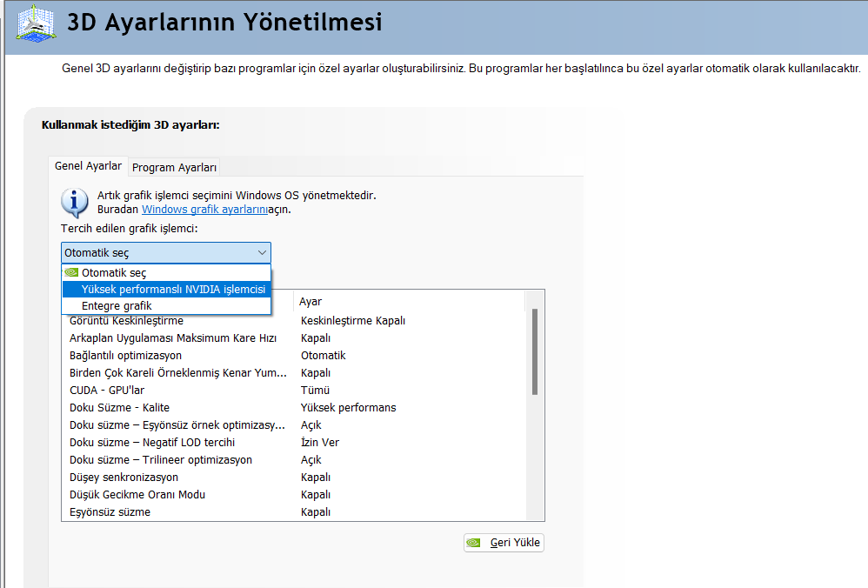Click Kapalı value for Düşük Gecikme Oranı Modu

316,494
